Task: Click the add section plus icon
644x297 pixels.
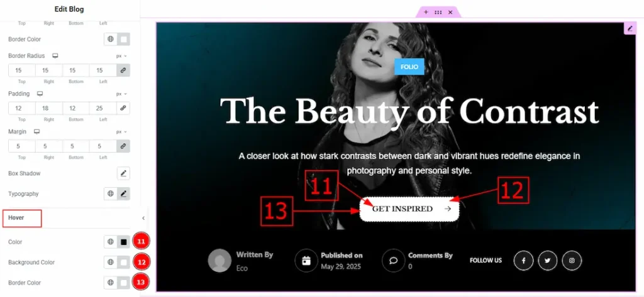Action: (x=426, y=13)
